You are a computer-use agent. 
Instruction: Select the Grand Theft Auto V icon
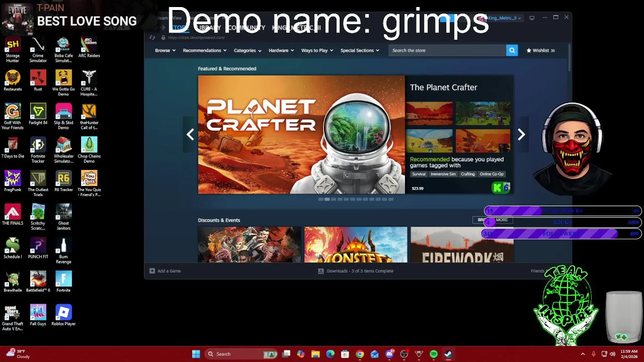click(13, 318)
